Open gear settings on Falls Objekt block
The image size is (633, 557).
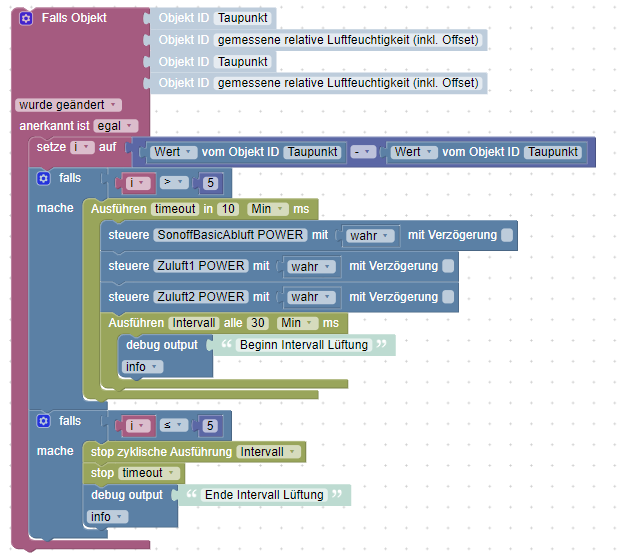pos(26,18)
